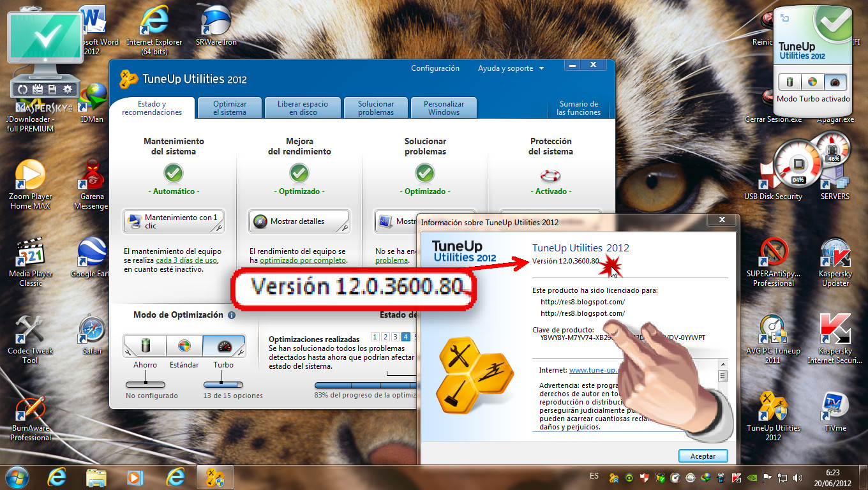Open clock showing 6:23 in taskbar
This screenshot has width=868, height=490.
pos(833,477)
